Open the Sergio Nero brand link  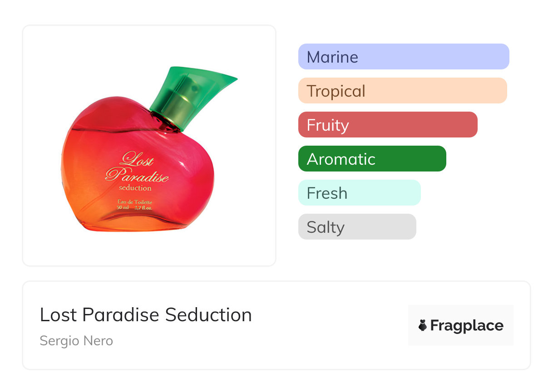pos(76,341)
